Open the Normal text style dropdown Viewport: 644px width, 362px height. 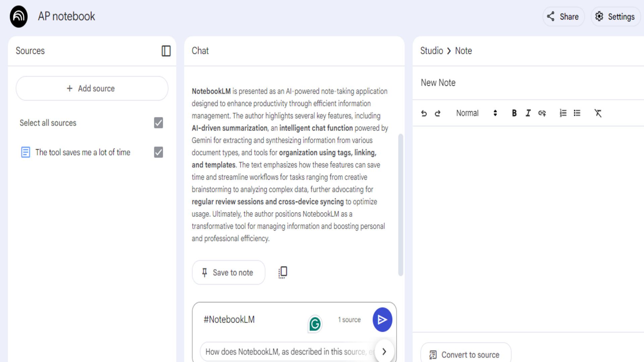click(476, 113)
